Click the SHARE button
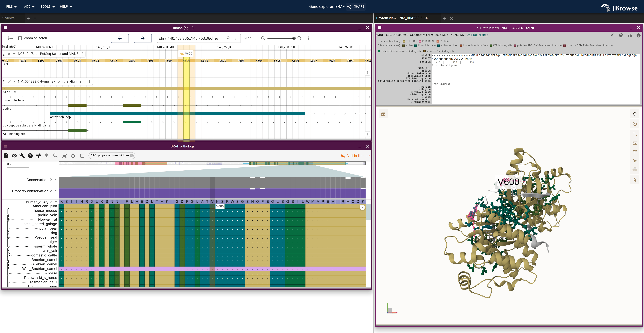This screenshot has height=333, width=644. pos(356,6)
